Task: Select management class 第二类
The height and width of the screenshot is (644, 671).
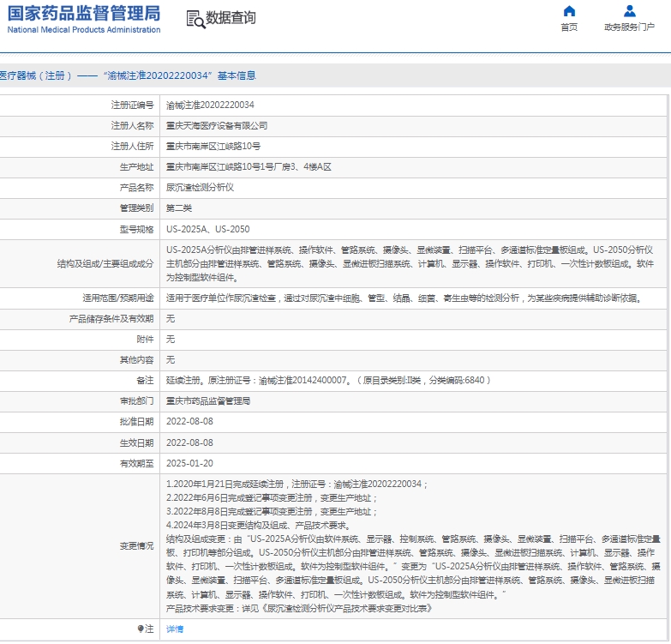Action: pyautogui.click(x=179, y=208)
